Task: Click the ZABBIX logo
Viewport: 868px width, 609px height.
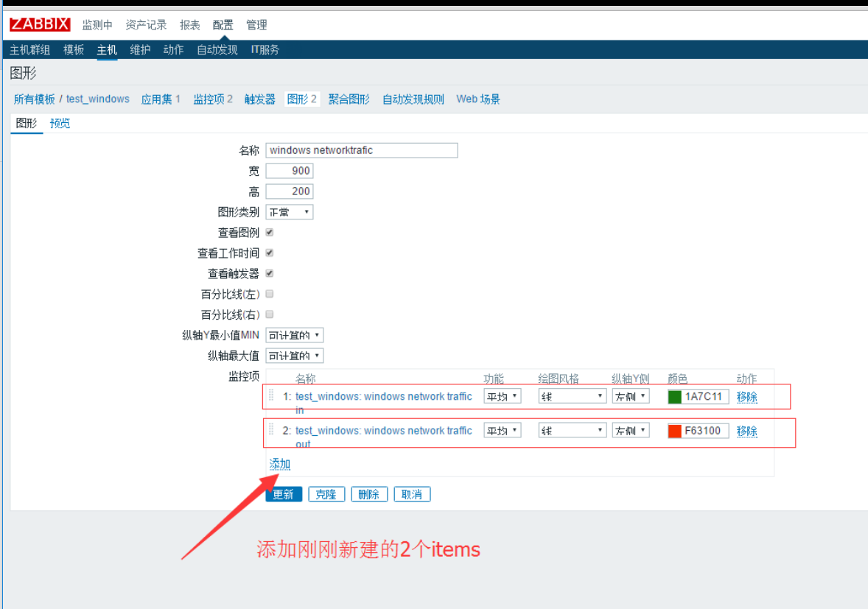Action: tap(40, 24)
